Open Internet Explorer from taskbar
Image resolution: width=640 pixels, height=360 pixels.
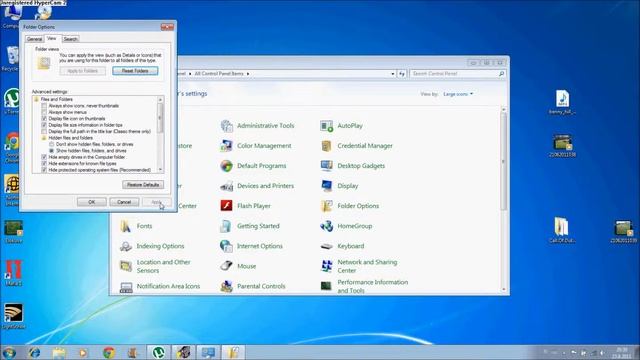[x=34, y=352]
